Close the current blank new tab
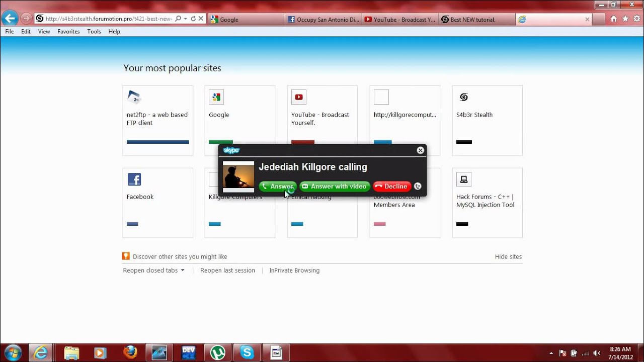Viewport: 644px width, 362px height. pos(587,19)
